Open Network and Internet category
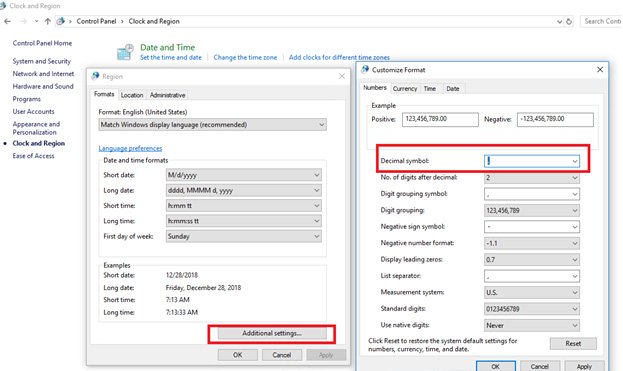 pos(43,74)
